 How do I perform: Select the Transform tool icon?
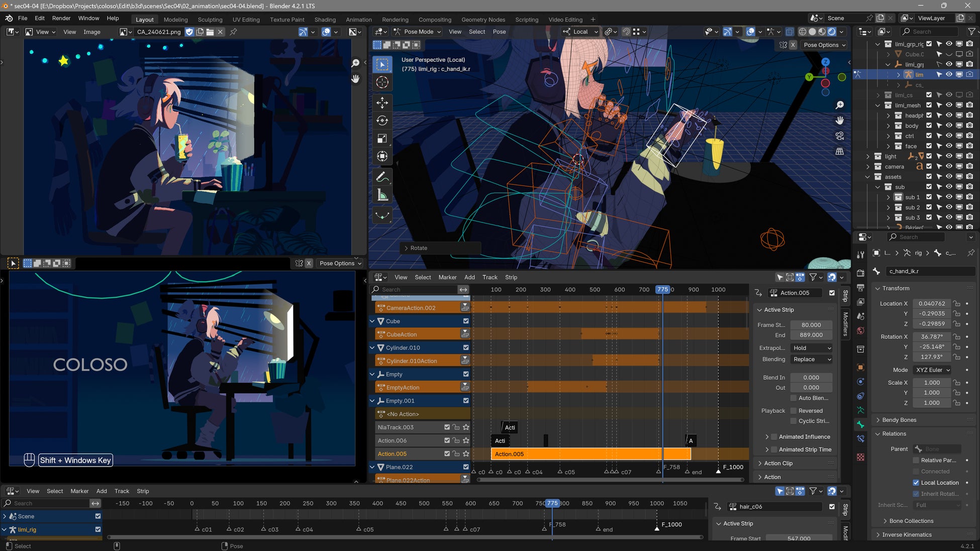(382, 156)
